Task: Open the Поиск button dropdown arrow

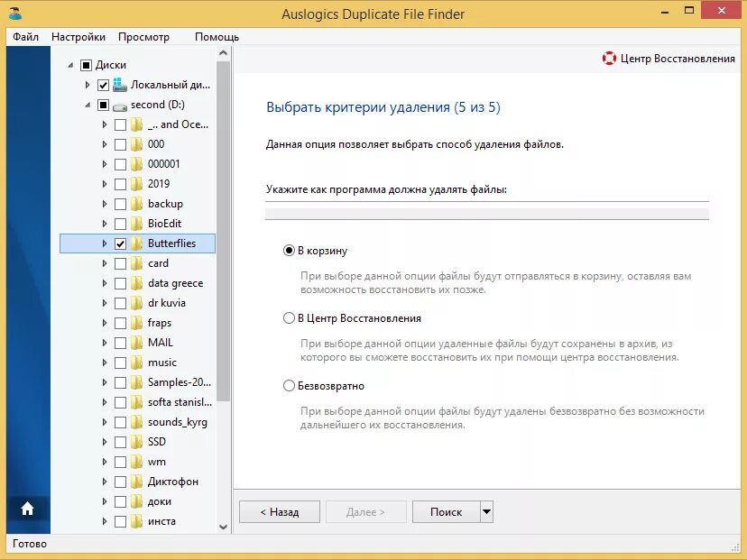Action: click(x=486, y=512)
